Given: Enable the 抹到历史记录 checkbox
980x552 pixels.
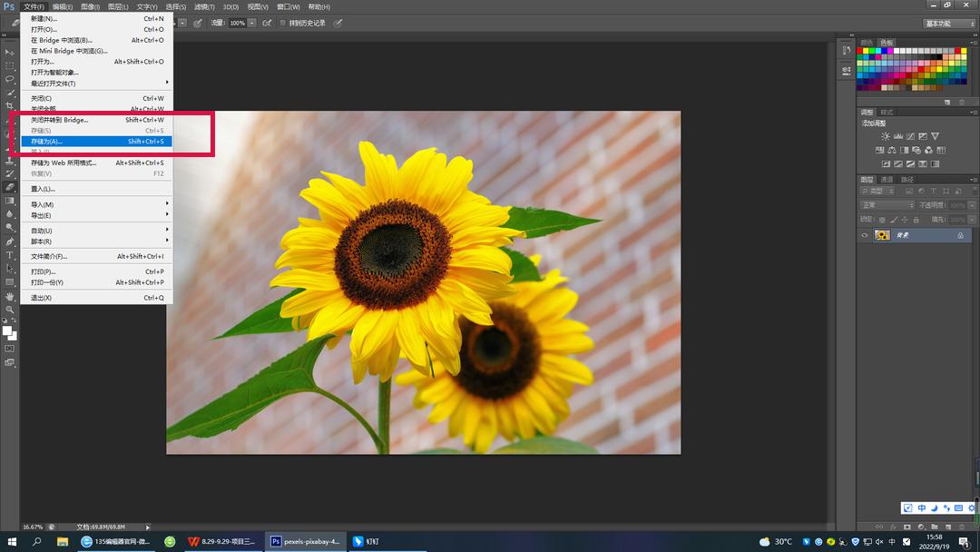Looking at the screenshot, I should point(282,23).
